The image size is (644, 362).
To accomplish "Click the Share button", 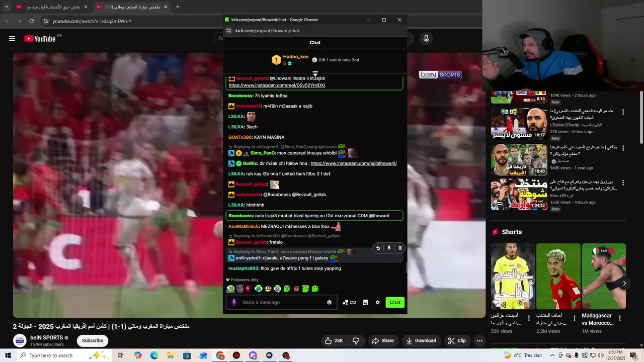I will 383,340.
